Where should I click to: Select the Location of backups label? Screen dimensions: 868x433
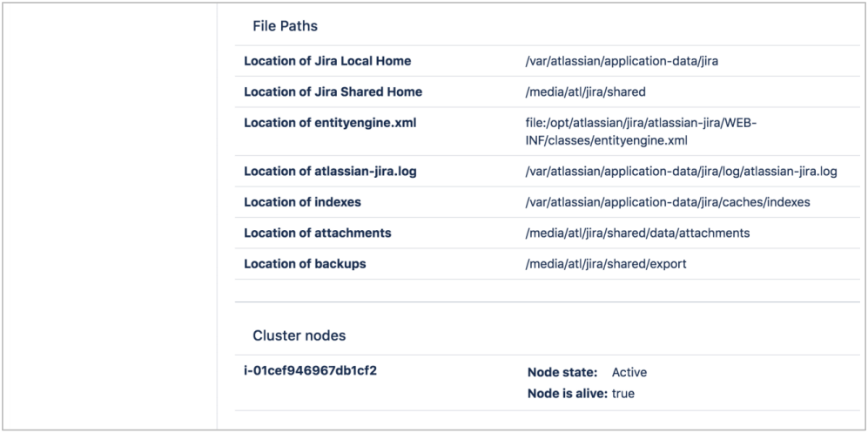305,264
